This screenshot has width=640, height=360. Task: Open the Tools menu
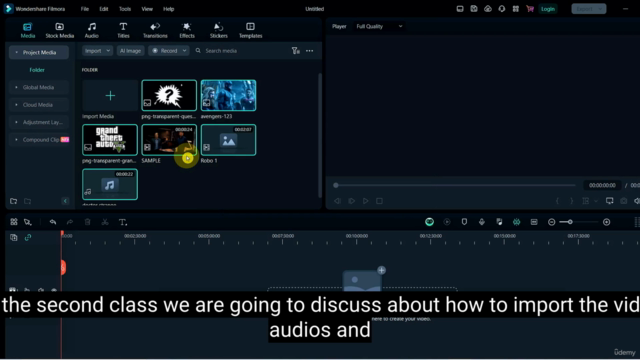click(x=125, y=9)
